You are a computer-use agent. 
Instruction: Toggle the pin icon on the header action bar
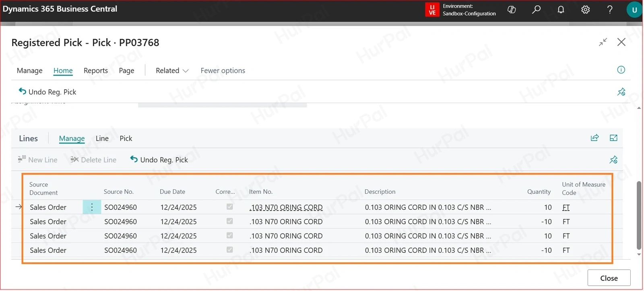click(x=621, y=92)
